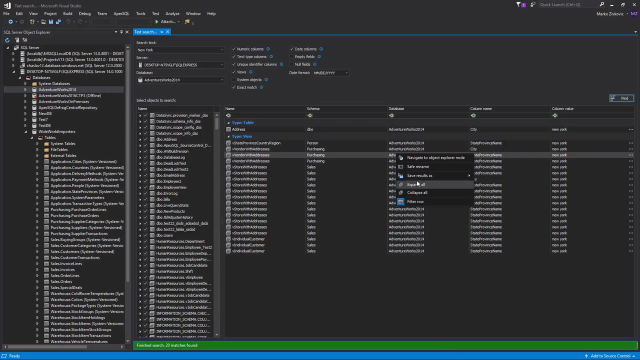Click the info icon beside Exact match
Image resolution: width=640 pixels, height=360 pixels.
point(262,87)
